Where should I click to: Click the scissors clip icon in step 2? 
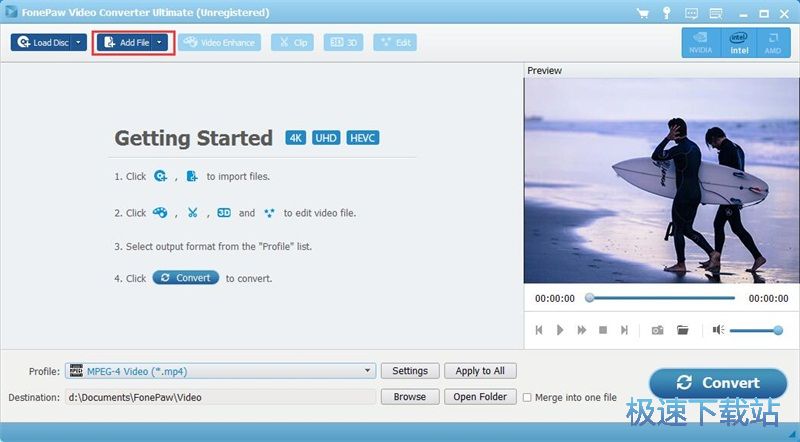192,213
